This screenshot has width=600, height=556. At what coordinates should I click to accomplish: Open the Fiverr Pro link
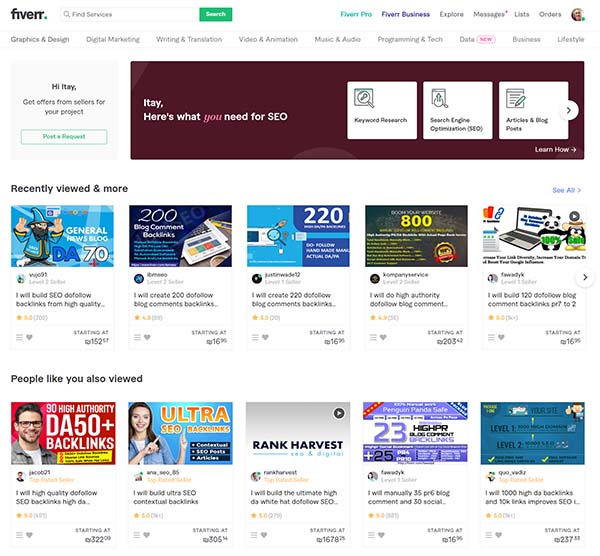356,15
